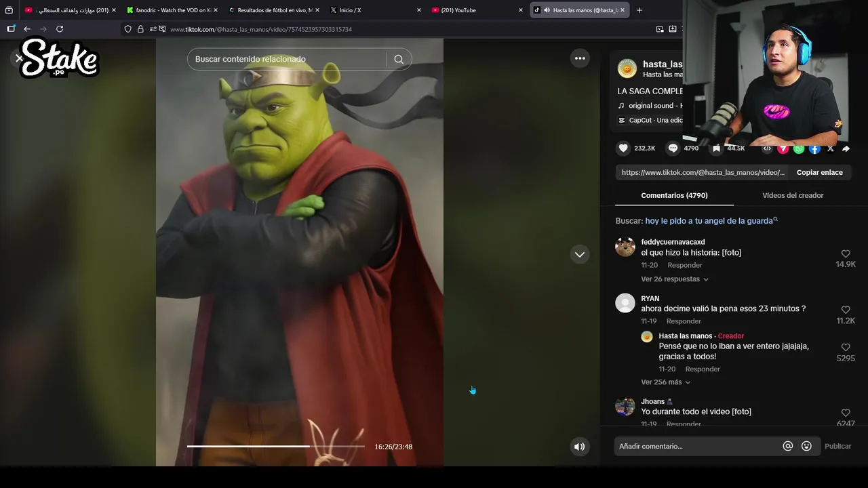Open hasta_las_manos profile avatar
Image resolution: width=868 pixels, height=488 pixels.
pyautogui.click(x=627, y=68)
